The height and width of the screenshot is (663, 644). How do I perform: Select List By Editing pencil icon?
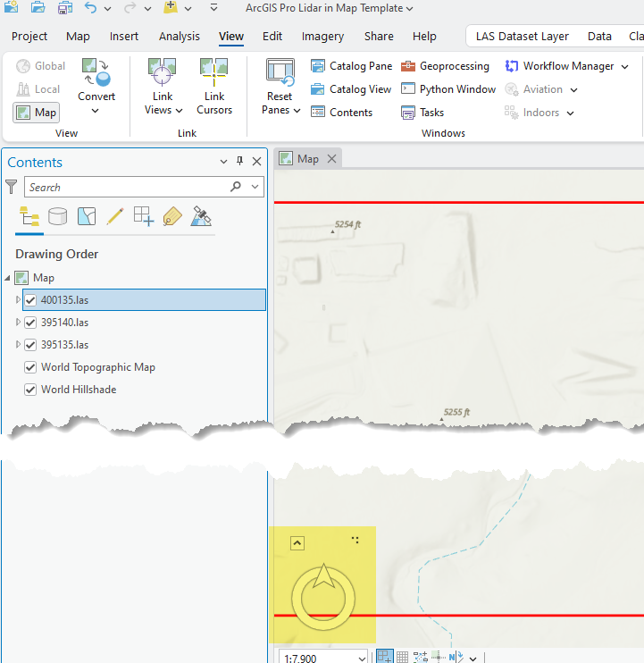[115, 216]
